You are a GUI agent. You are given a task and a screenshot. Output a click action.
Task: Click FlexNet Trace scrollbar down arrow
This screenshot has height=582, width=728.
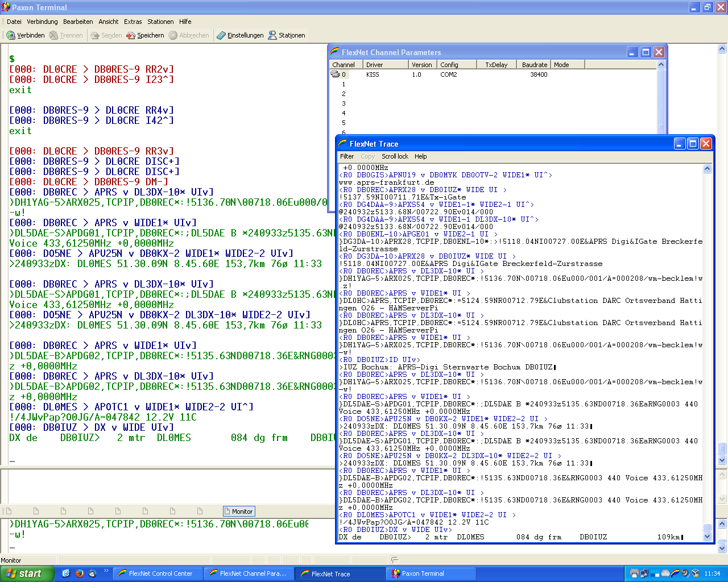(707, 536)
